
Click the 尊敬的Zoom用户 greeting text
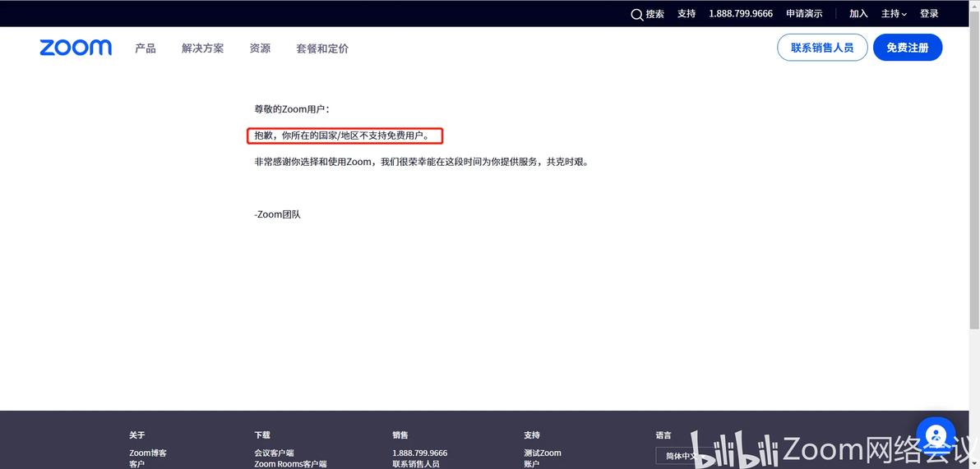click(292, 108)
